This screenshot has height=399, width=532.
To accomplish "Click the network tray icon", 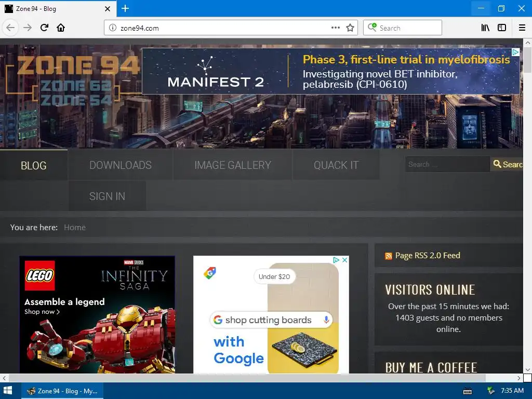I will tap(490, 391).
